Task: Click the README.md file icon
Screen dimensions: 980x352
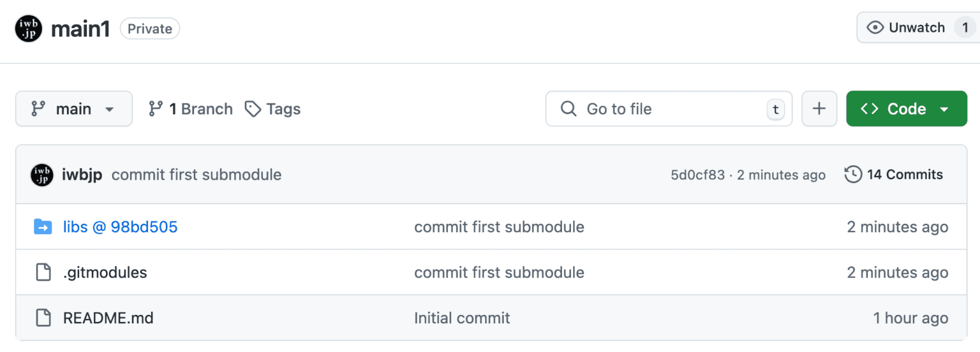Action: pyautogui.click(x=43, y=318)
